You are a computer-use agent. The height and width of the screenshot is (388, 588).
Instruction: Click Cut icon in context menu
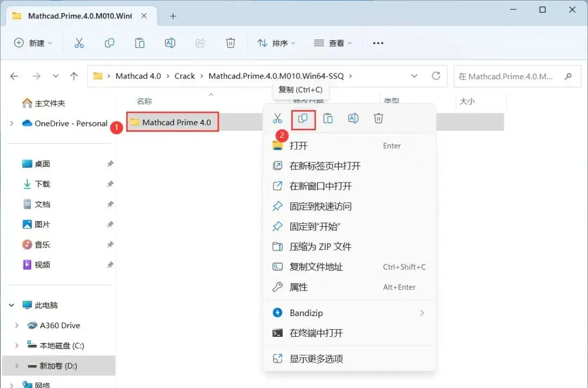pos(278,119)
